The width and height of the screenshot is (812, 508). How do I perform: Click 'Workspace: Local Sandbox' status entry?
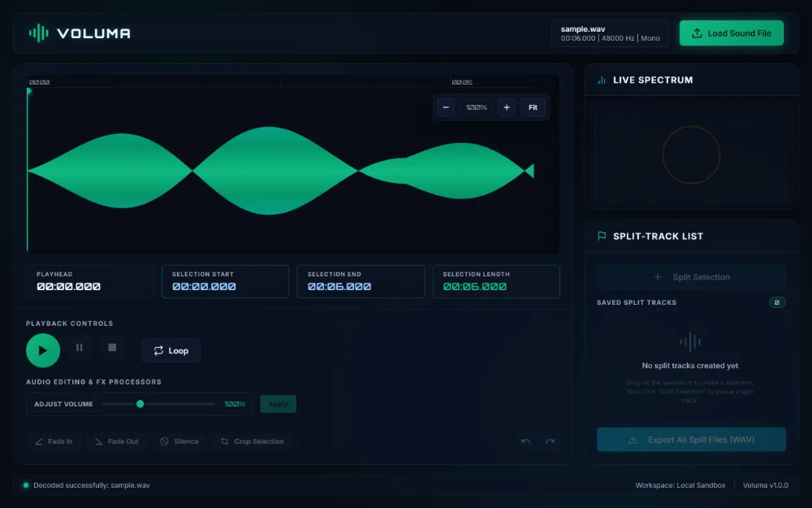(680, 485)
